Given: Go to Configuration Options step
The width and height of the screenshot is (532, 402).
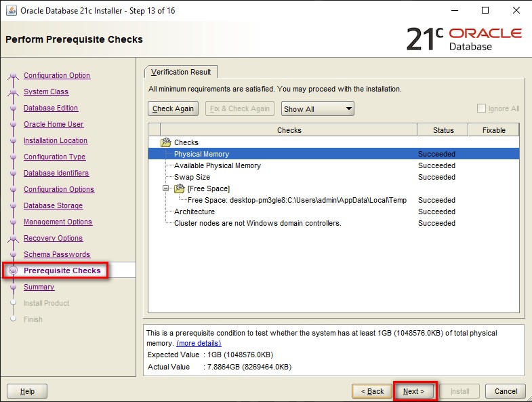Looking at the screenshot, I should tap(59, 189).
